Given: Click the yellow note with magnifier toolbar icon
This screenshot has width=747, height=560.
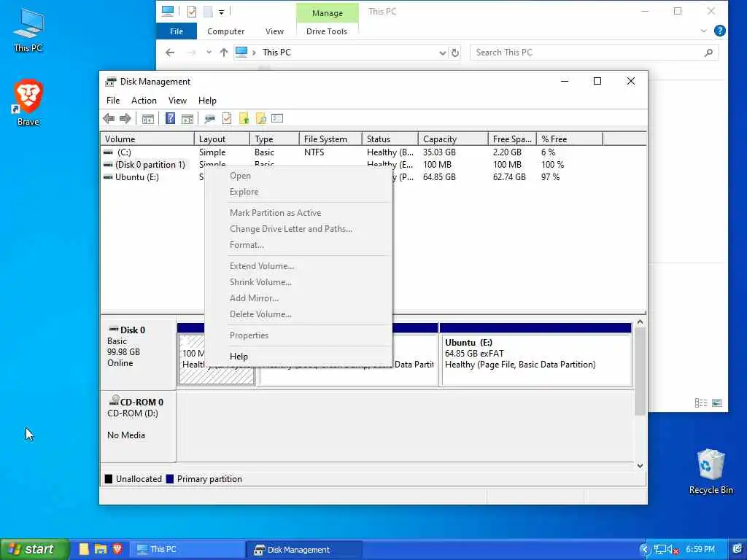Looking at the screenshot, I should (x=260, y=119).
